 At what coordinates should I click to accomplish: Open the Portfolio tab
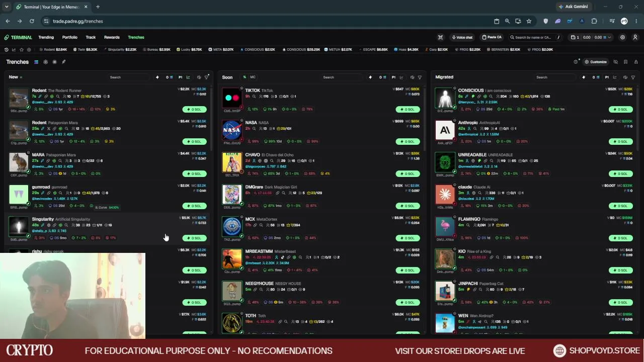click(70, 37)
